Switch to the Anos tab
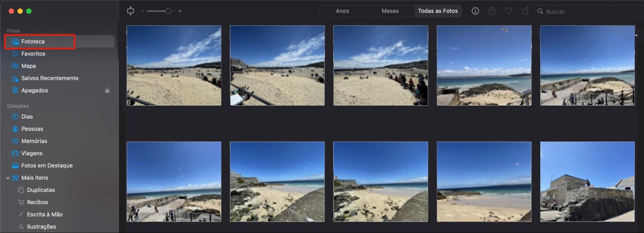Viewport: 644px width, 233px height. (x=342, y=11)
